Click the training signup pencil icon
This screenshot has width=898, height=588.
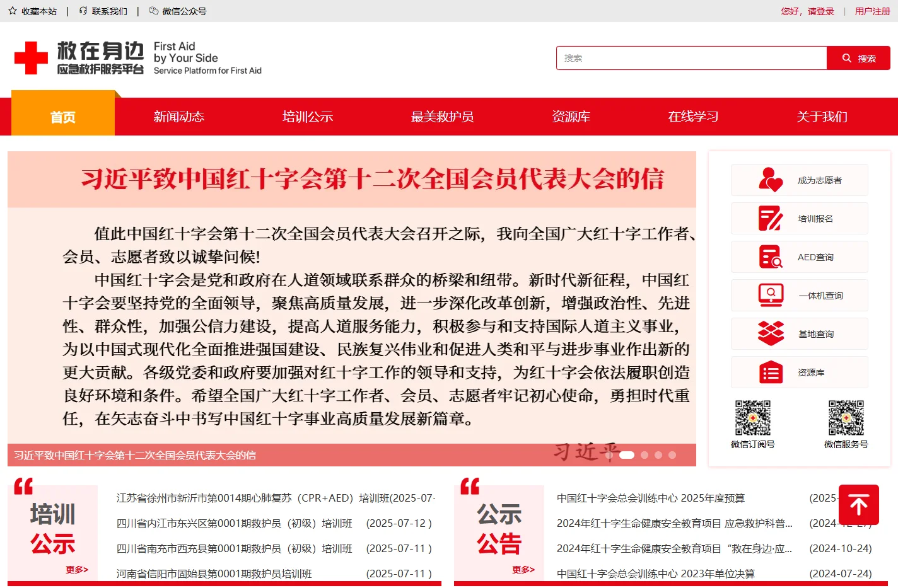771,218
